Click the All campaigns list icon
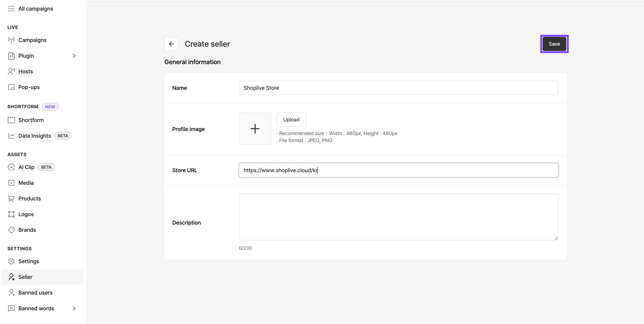Screen dimensions: 644x324 11,9
